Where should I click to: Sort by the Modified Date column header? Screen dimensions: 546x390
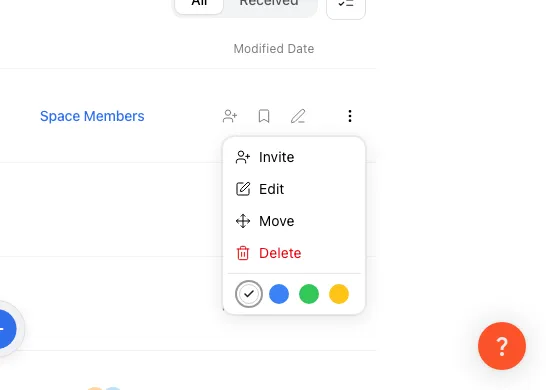click(274, 49)
